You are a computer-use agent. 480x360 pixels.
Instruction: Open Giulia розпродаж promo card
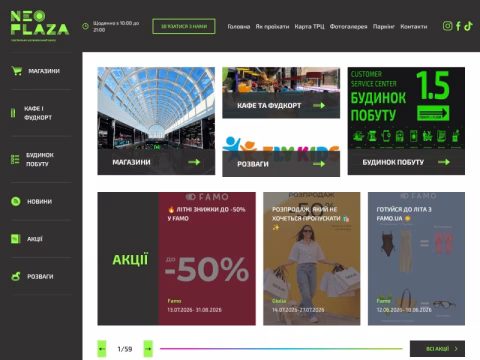click(x=312, y=259)
